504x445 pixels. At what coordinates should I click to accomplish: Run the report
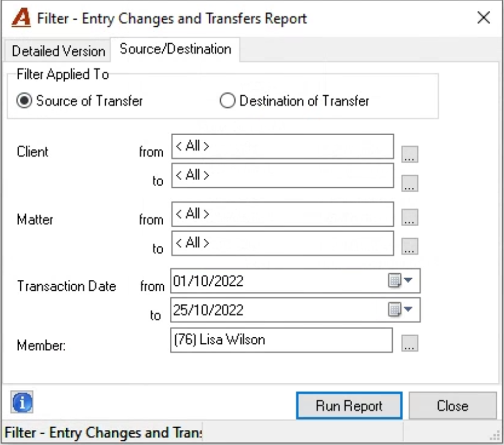click(349, 406)
